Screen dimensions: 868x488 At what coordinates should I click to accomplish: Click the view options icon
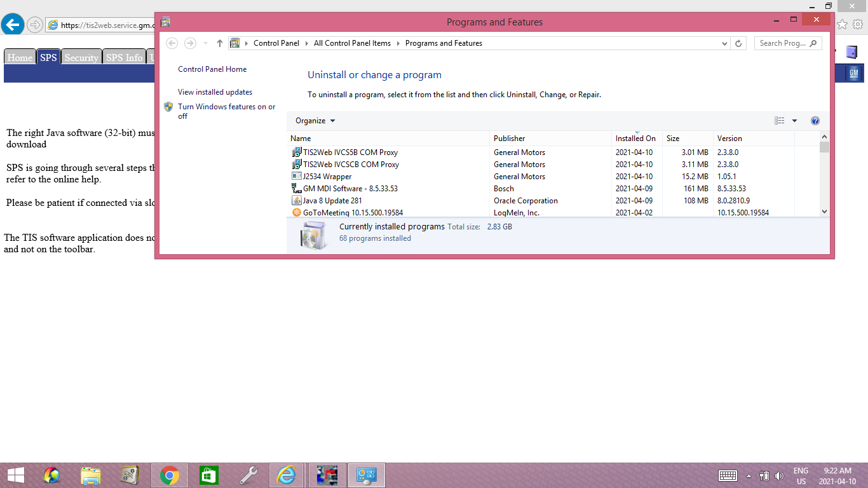point(780,121)
